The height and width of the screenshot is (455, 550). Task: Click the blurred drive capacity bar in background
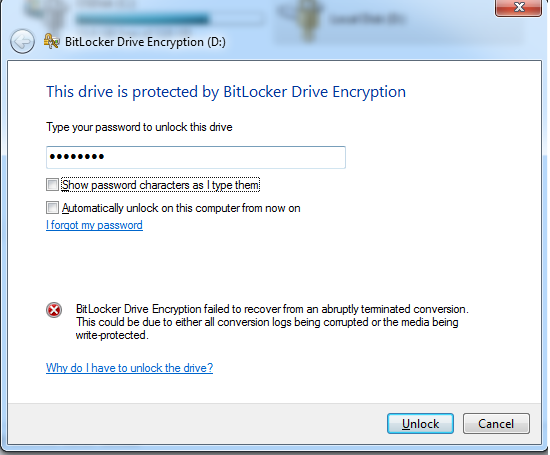(x=169, y=19)
